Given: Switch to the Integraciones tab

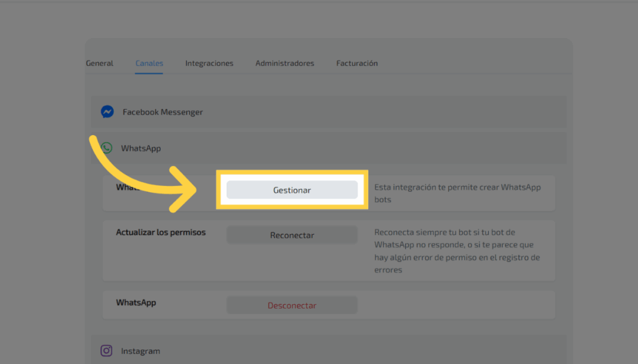Looking at the screenshot, I should click(x=209, y=63).
